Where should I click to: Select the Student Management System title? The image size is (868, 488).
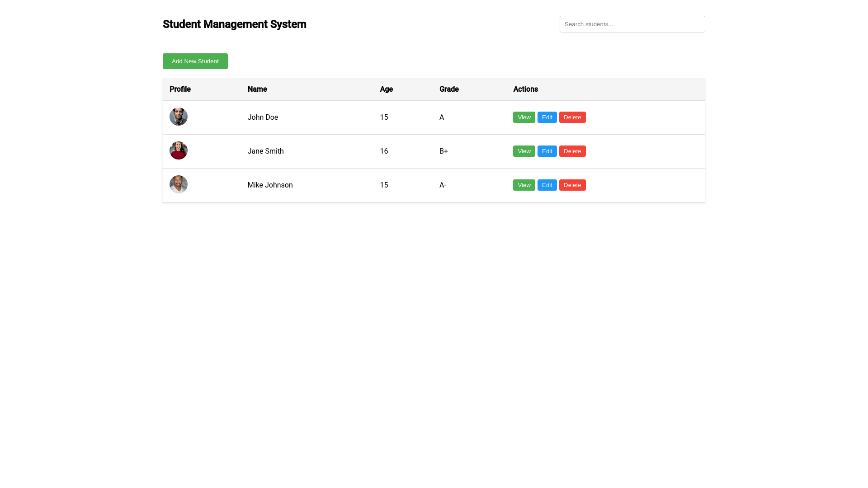[x=234, y=24]
